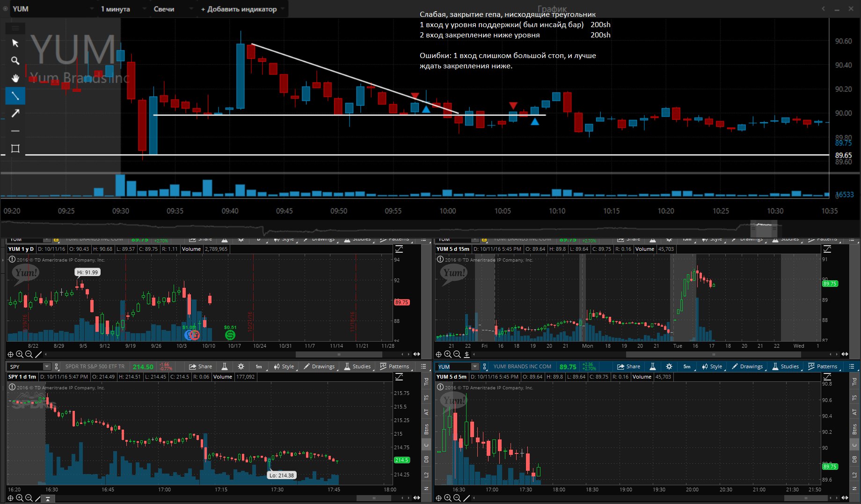Screen dimensions: 861x504
Task: Open Patterns menu in SPY chart
Action: coord(395,366)
